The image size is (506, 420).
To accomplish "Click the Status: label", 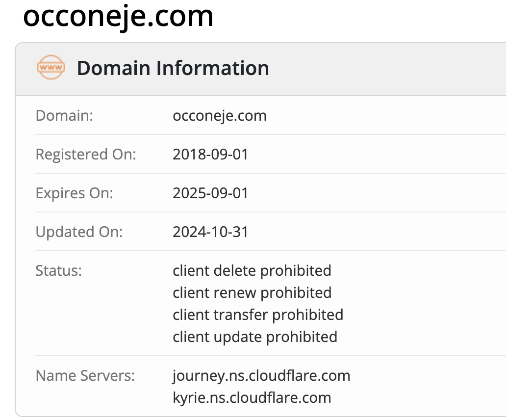I will point(58,270).
